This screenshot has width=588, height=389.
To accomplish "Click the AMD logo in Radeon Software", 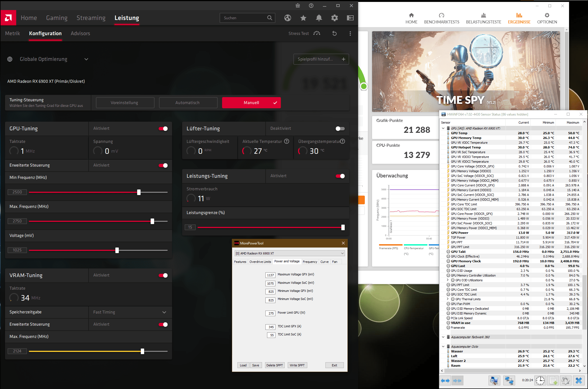I will click(x=8, y=18).
